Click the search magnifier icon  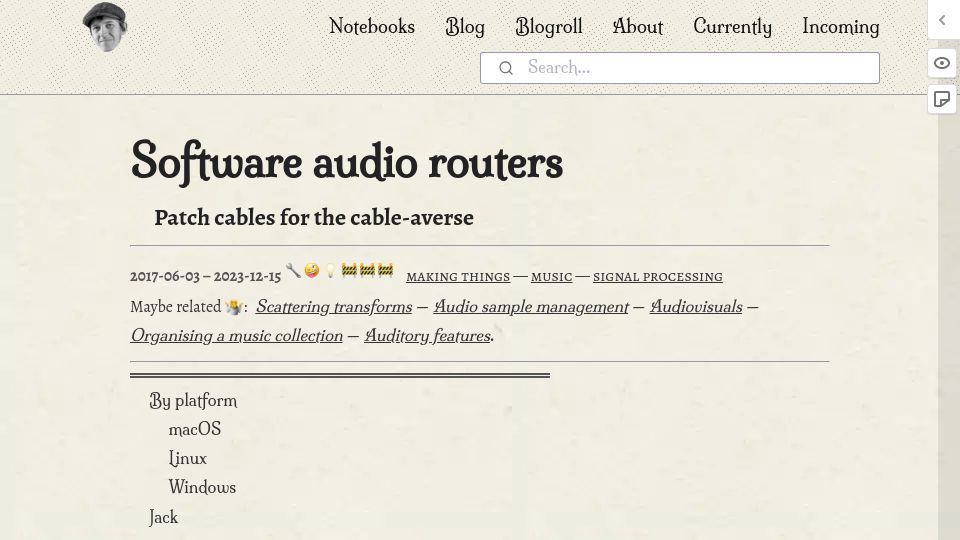506,68
